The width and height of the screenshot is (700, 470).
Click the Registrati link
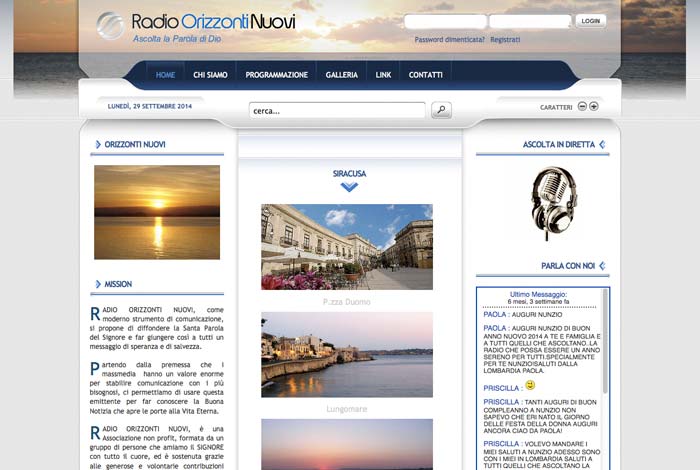[505, 40]
